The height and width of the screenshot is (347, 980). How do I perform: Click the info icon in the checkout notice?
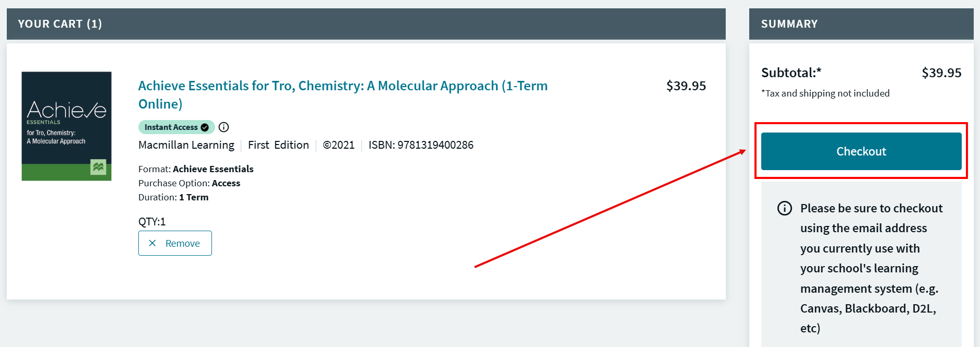(784, 208)
